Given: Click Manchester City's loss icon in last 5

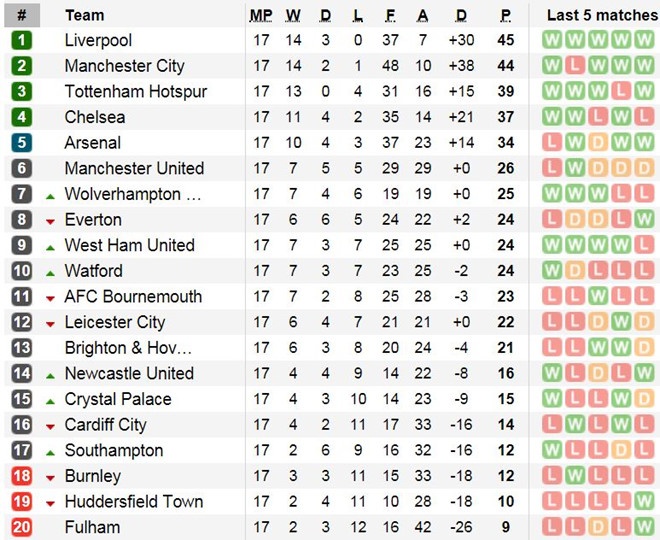Looking at the screenshot, I should [x=574, y=66].
